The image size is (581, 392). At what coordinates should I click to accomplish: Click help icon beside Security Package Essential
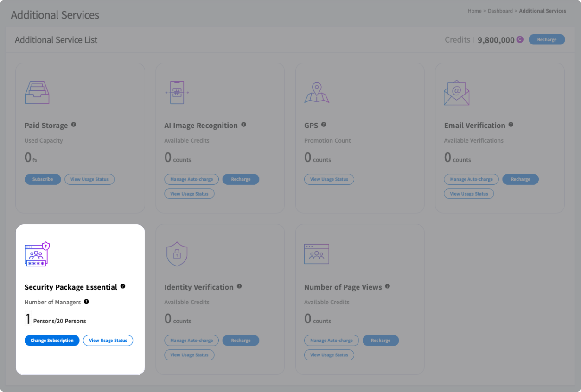pos(123,286)
